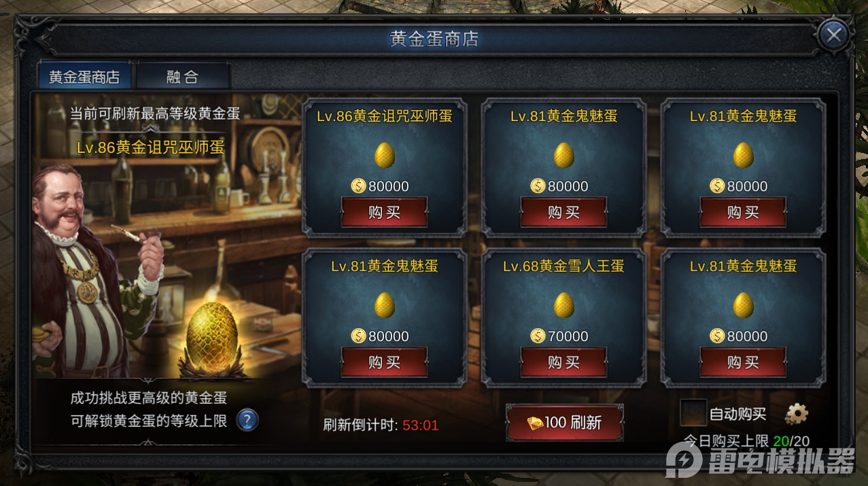Image resolution: width=868 pixels, height=486 pixels.
Task: Buy the Lv.86黄金诅咒巫师蛋 with 购买
Action: click(x=385, y=213)
